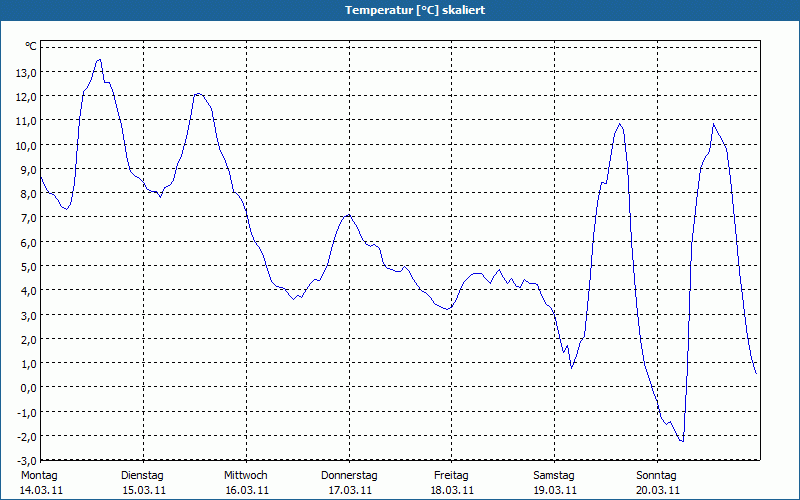Click the 10,0 y-axis value
This screenshot has width=800, height=500.
click(x=26, y=146)
